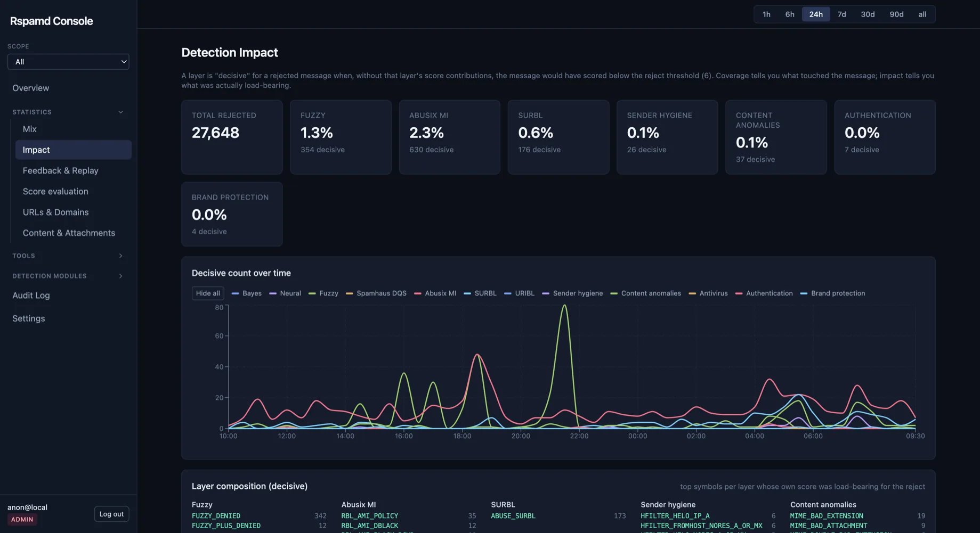Click the RBL_AMI_POLICY symbol
The width and height of the screenshot is (980, 533).
[x=370, y=516]
